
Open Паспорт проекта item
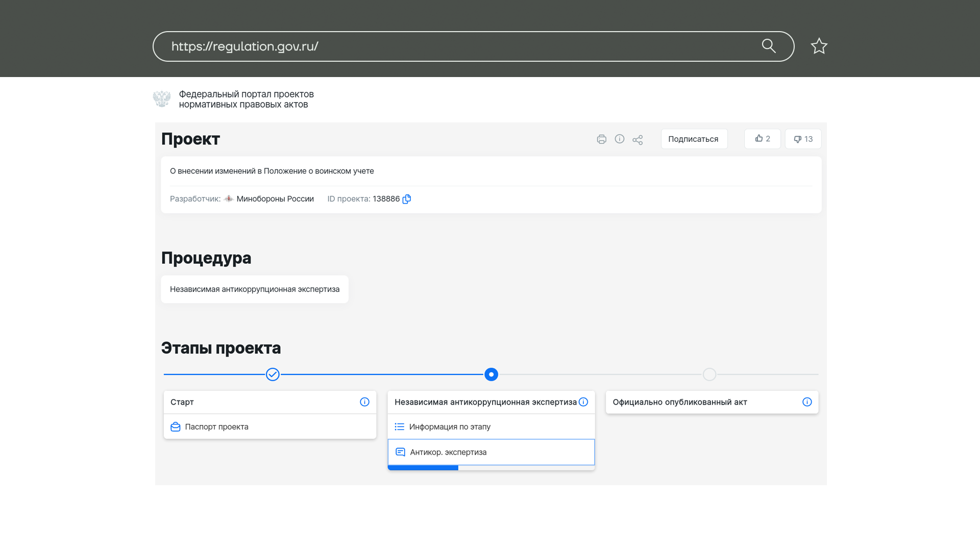216,427
